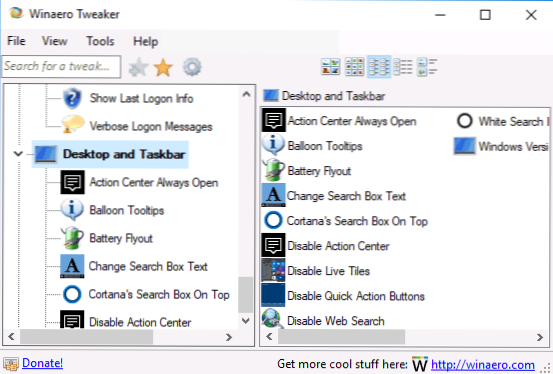This screenshot has height=374, width=553.
Task: Click the tree's vertical scrollbar up arrow
Action: tap(246, 94)
